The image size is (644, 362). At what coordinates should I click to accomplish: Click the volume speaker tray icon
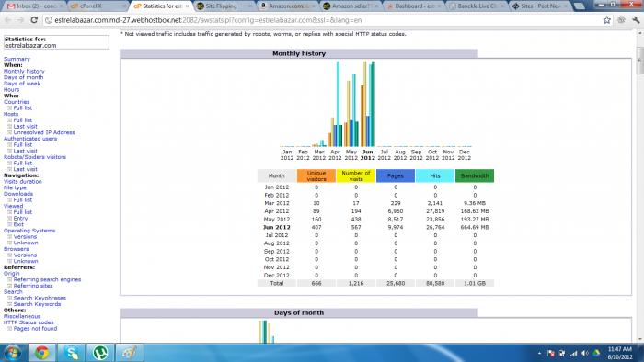tap(585, 353)
